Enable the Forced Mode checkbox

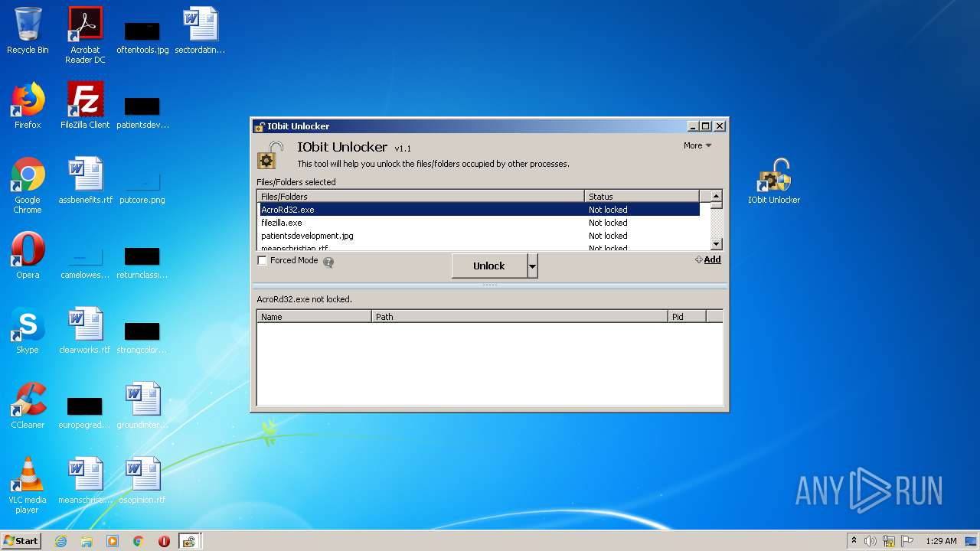[263, 261]
